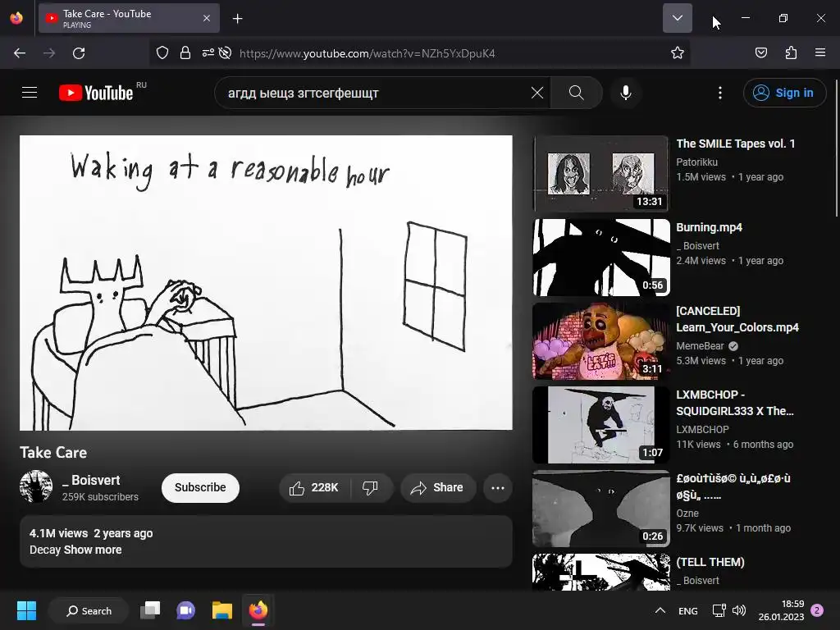Open the YouTube guide hamburger menu
This screenshot has width=840, height=630.
(x=30, y=93)
